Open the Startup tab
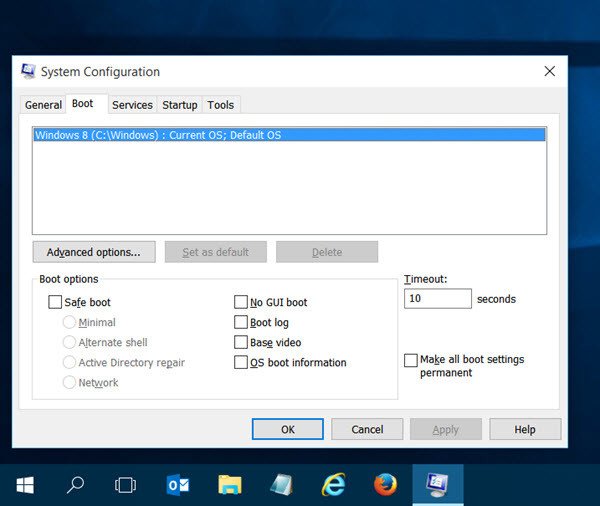 [180, 105]
